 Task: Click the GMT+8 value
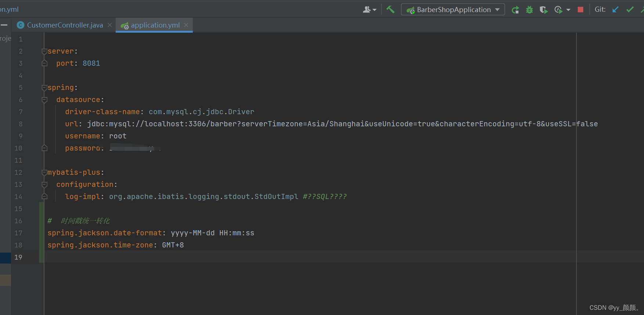173,245
